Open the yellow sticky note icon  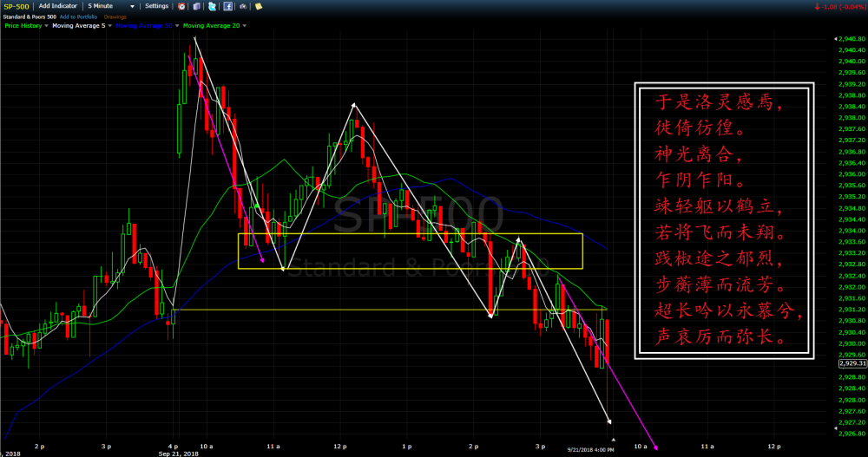click(259, 6)
